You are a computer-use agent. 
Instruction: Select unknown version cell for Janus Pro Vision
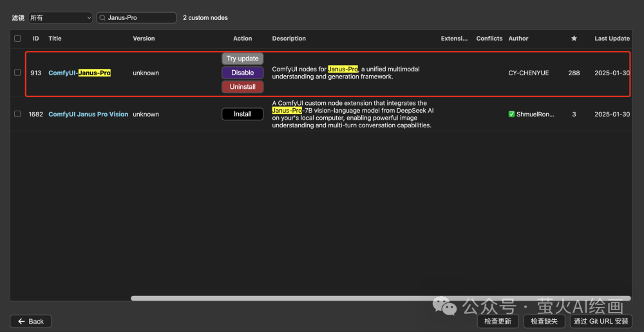146,114
